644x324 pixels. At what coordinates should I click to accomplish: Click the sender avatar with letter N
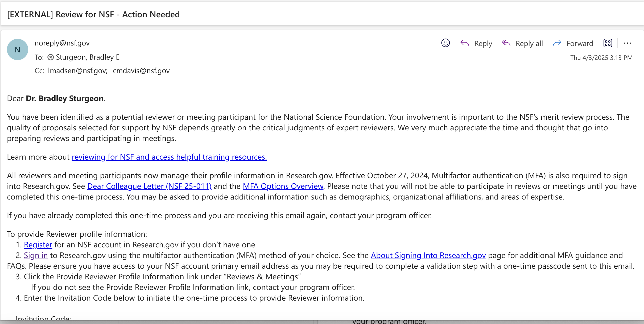point(18,50)
